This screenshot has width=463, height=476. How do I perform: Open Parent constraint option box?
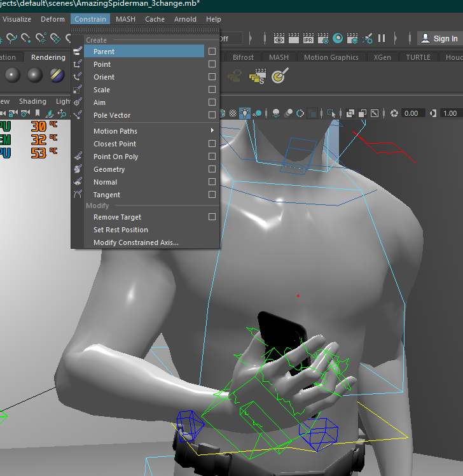[x=212, y=52]
